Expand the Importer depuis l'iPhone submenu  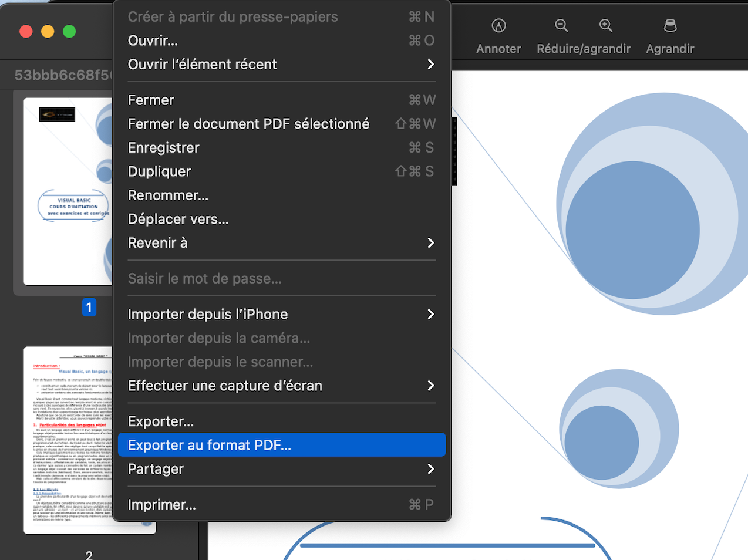point(282,315)
